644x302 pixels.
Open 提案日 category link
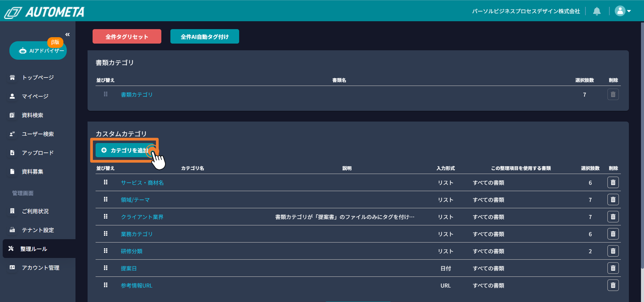129,268
